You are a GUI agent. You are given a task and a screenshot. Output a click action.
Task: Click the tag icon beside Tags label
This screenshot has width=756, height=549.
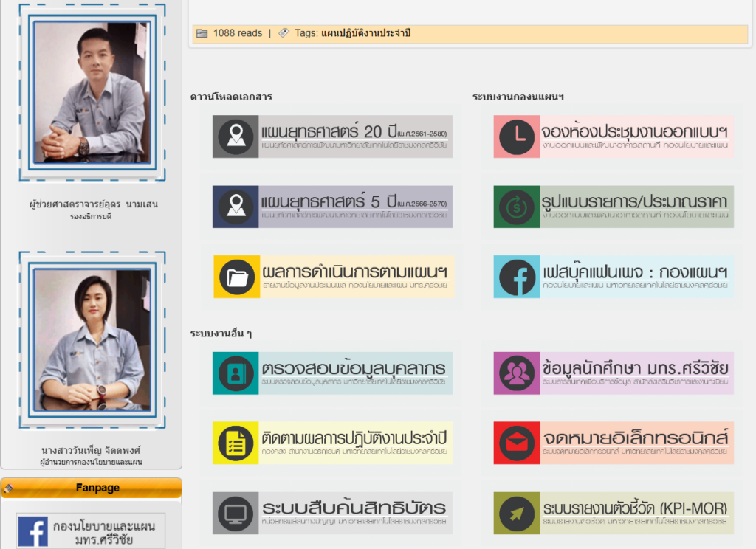click(x=283, y=33)
